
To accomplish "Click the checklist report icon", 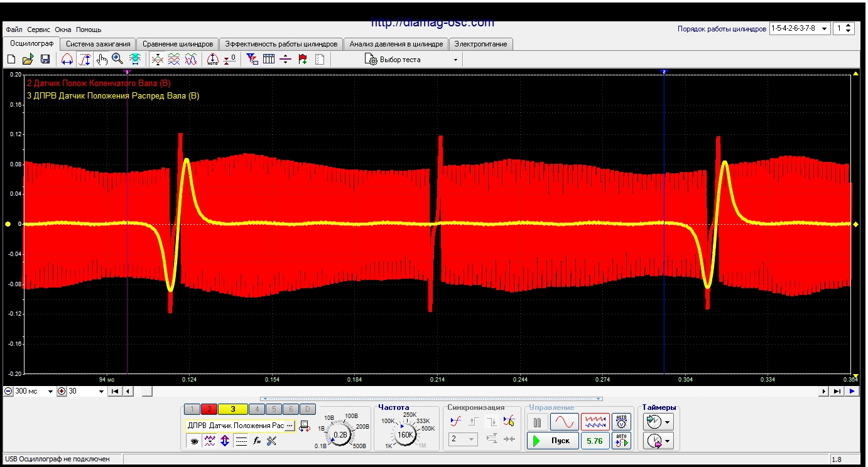I will 319,60.
